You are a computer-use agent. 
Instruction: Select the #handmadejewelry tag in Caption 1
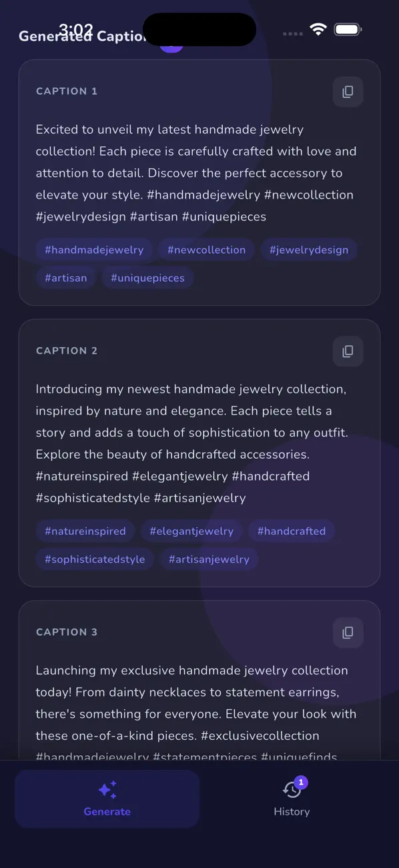pos(93,250)
